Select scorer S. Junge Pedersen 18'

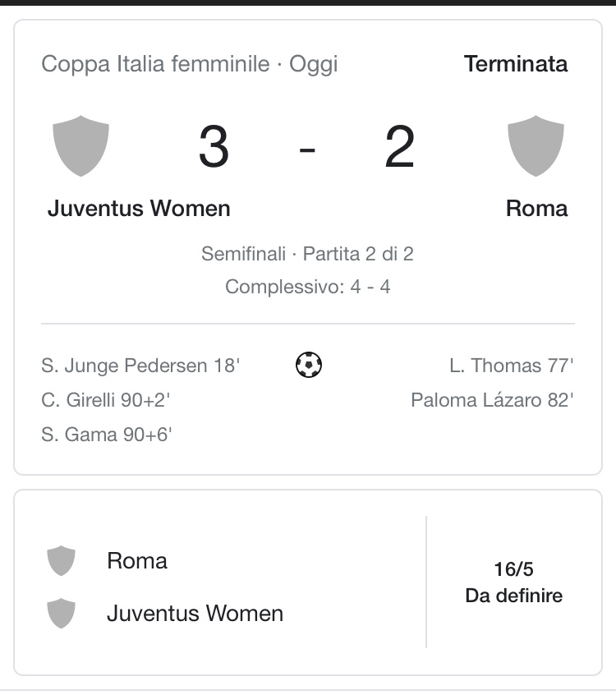pos(140,366)
